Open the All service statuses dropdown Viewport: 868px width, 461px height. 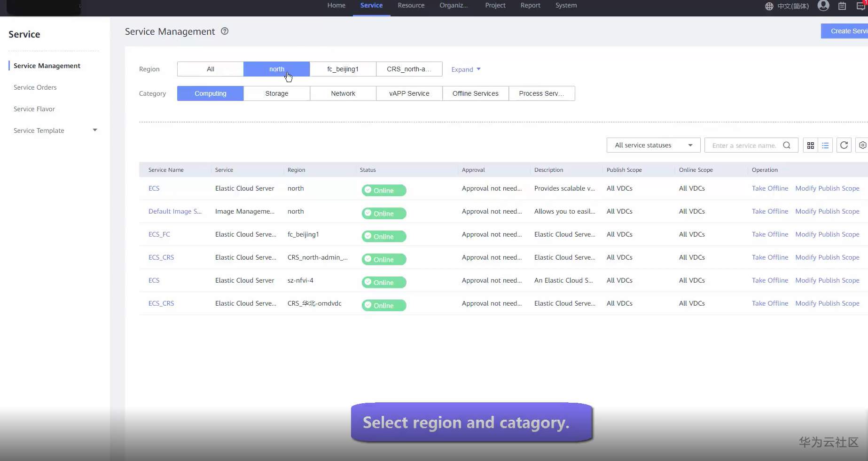654,146
